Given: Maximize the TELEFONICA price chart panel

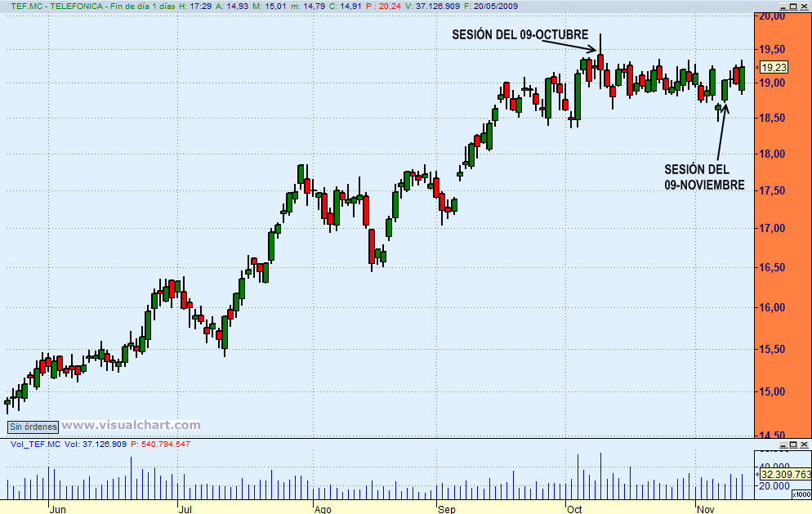Looking at the screenshot, I should [794, 7].
